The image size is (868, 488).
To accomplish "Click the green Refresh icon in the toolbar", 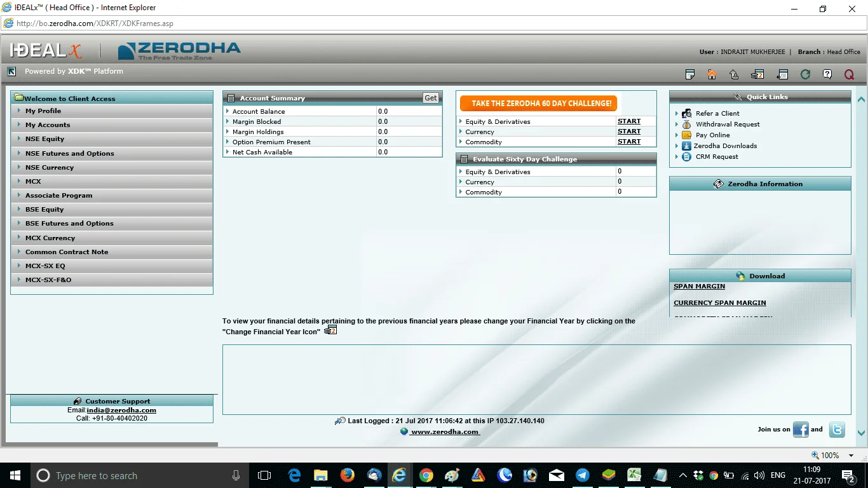I will coord(805,74).
